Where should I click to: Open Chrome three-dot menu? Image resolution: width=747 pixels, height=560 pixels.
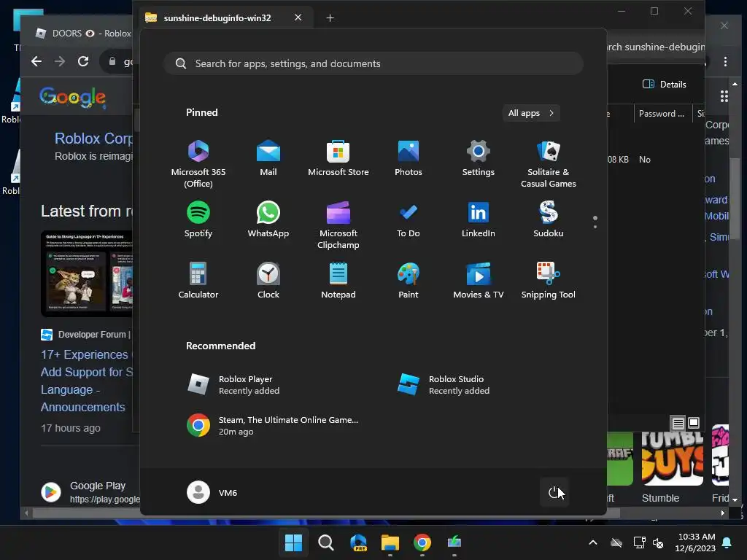[x=726, y=61]
